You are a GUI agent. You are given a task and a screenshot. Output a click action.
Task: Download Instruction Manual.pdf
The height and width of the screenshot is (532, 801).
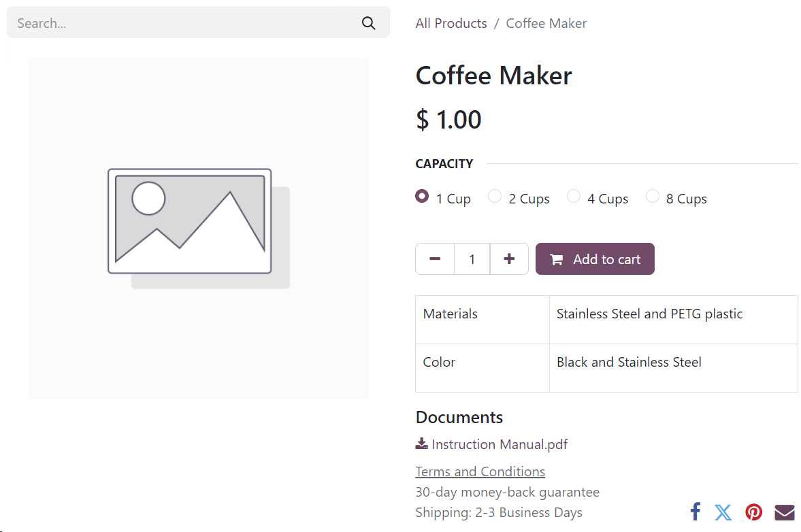coord(499,444)
